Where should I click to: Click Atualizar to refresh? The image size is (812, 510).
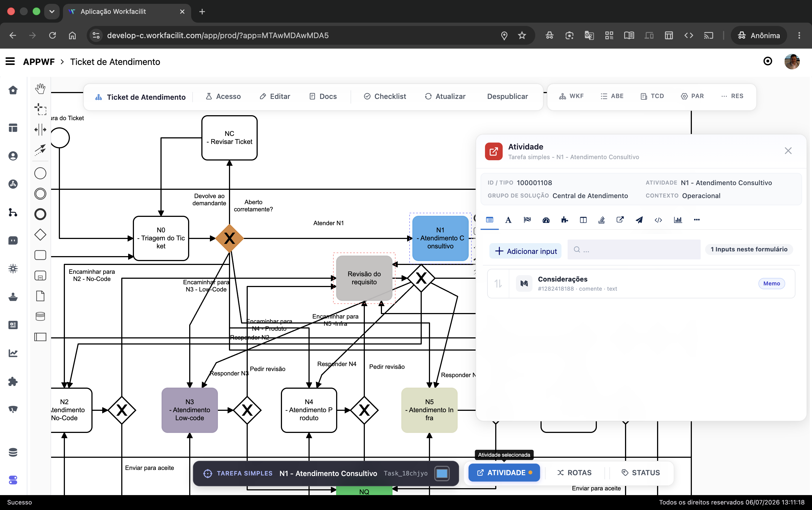(445, 96)
